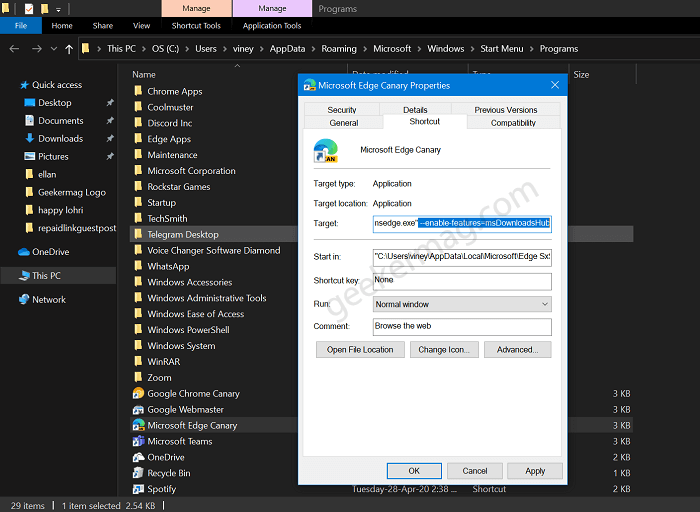Expand the Run dropdown showing Normal window
This screenshot has width=700, height=512.
click(x=462, y=304)
